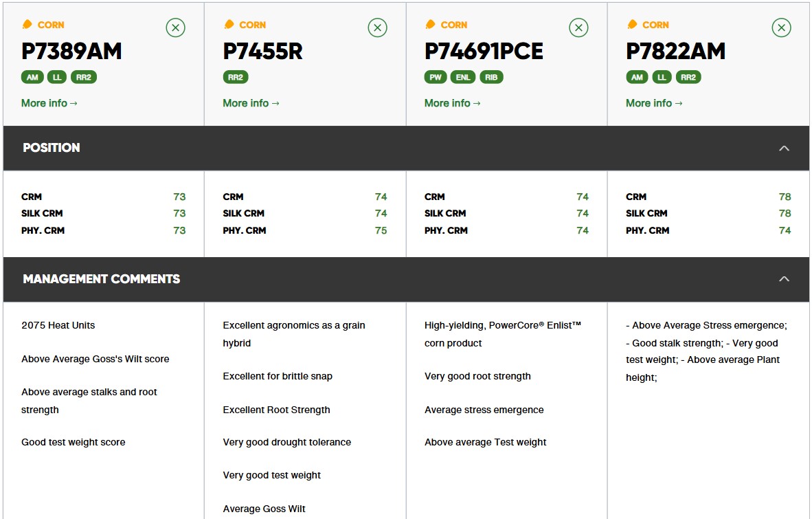Image resolution: width=812 pixels, height=519 pixels.
Task: Open More info for P7389AM
Action: point(49,103)
